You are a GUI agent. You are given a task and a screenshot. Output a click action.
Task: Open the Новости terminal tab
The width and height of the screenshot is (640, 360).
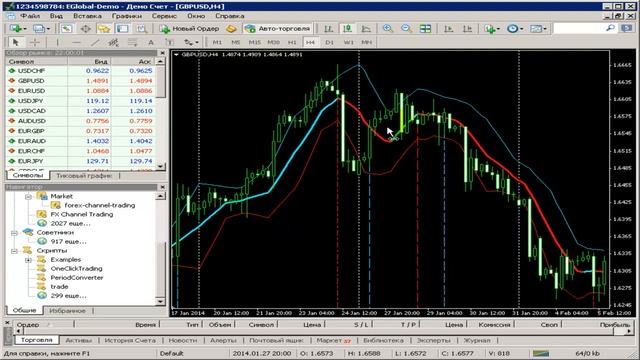point(183,340)
